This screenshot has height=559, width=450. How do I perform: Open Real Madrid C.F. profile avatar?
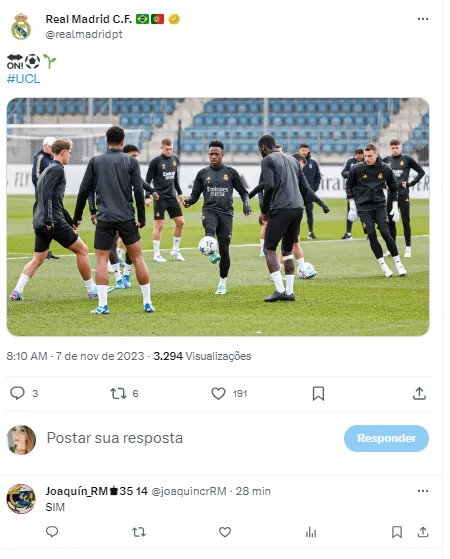click(x=21, y=27)
